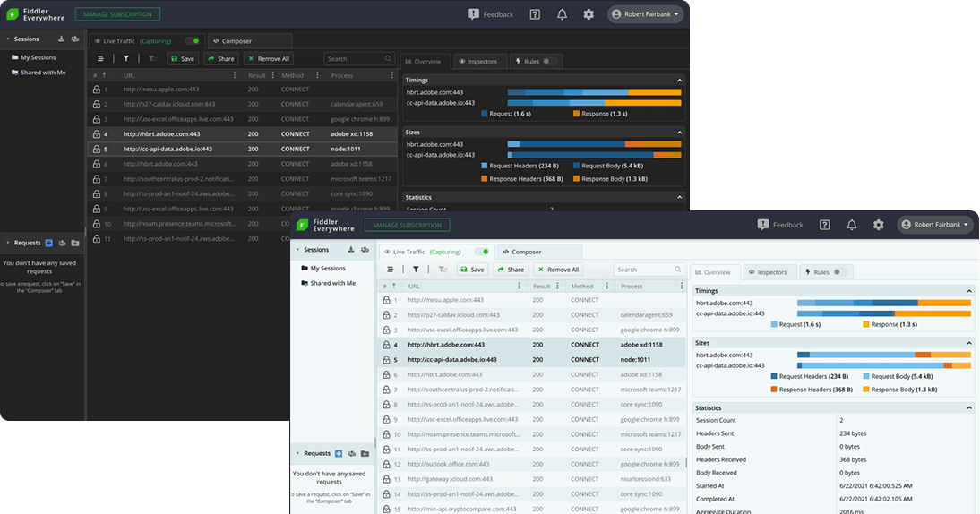Click the Save button in light window toolbar
This screenshot has width=980, height=514.
[x=472, y=270]
